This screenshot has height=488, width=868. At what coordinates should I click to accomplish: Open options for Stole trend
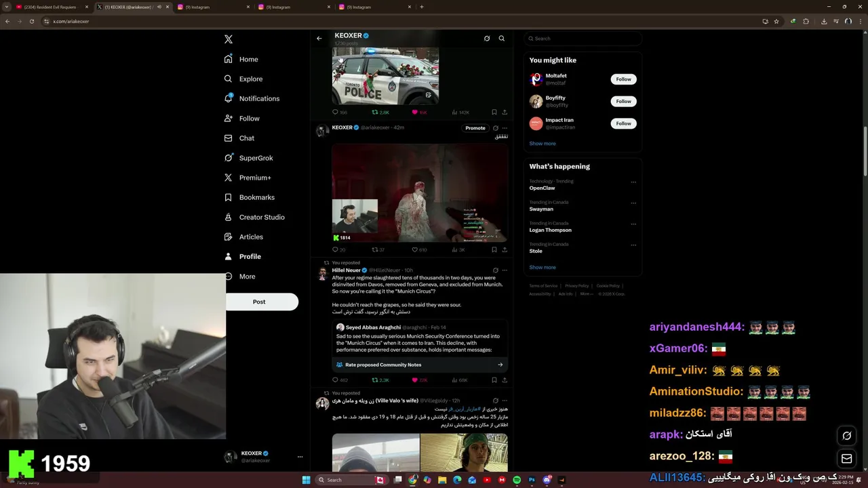633,245
